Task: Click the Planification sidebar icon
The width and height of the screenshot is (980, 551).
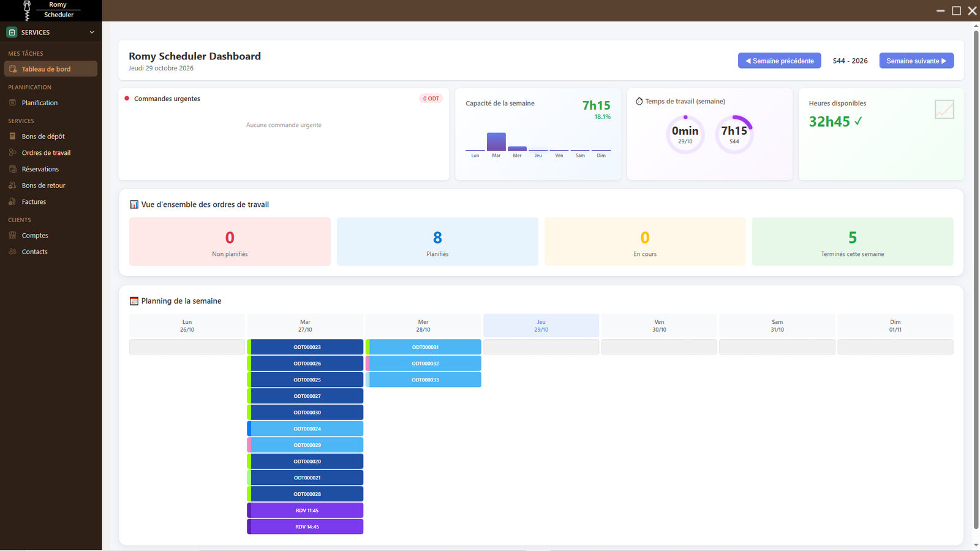Action: tap(13, 103)
